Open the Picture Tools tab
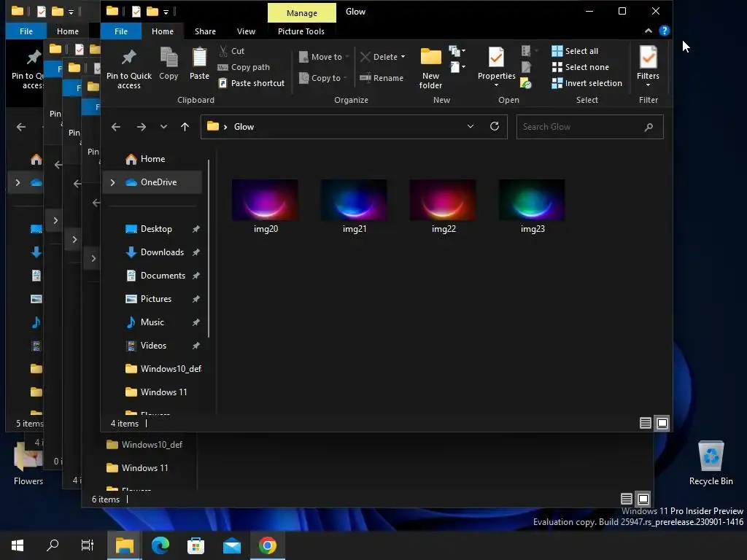Image resolution: width=747 pixels, height=560 pixels. [301, 31]
